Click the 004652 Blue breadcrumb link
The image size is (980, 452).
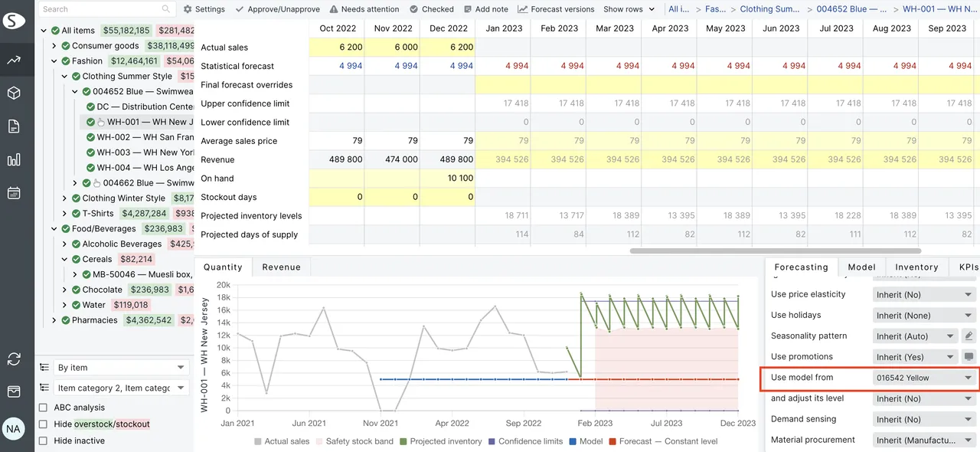coord(851,9)
